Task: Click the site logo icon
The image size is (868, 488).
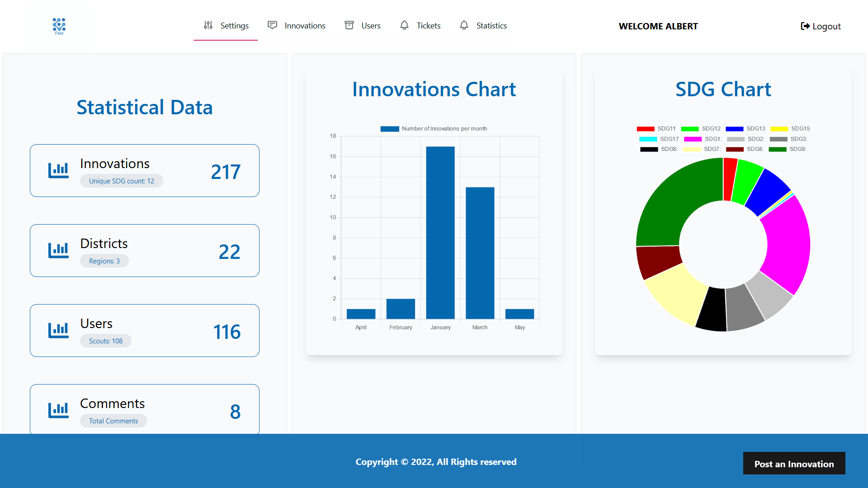Action: click(x=59, y=26)
